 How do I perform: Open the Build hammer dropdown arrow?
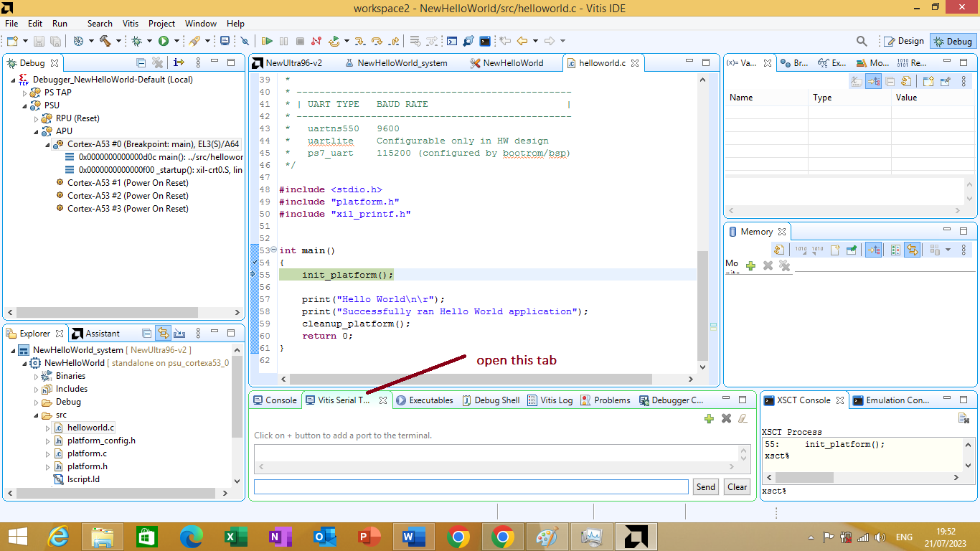click(x=118, y=41)
